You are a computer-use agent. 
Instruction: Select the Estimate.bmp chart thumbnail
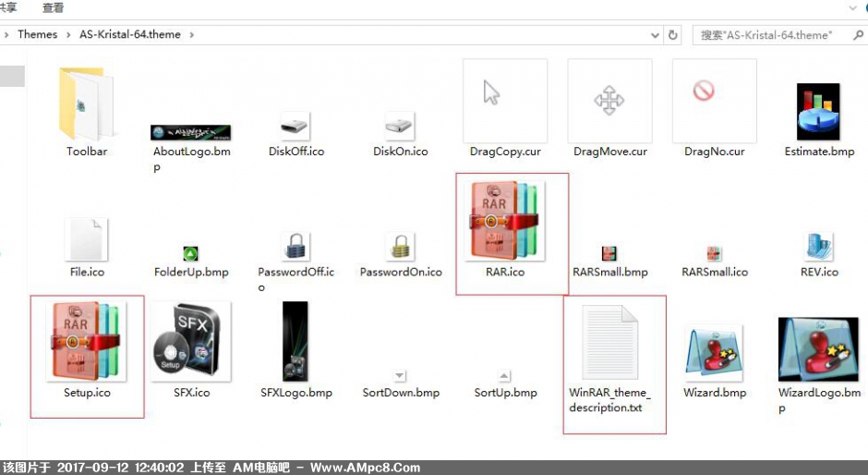point(818,112)
